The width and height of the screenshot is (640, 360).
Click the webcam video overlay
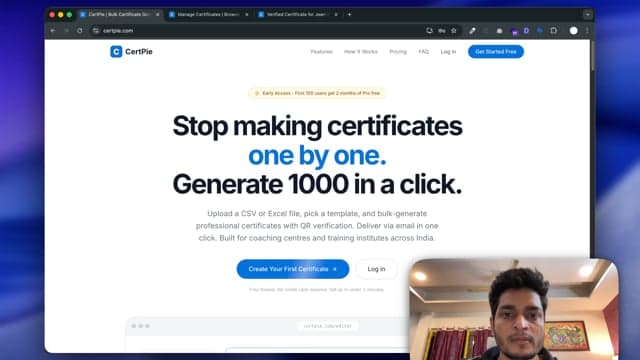click(514, 309)
